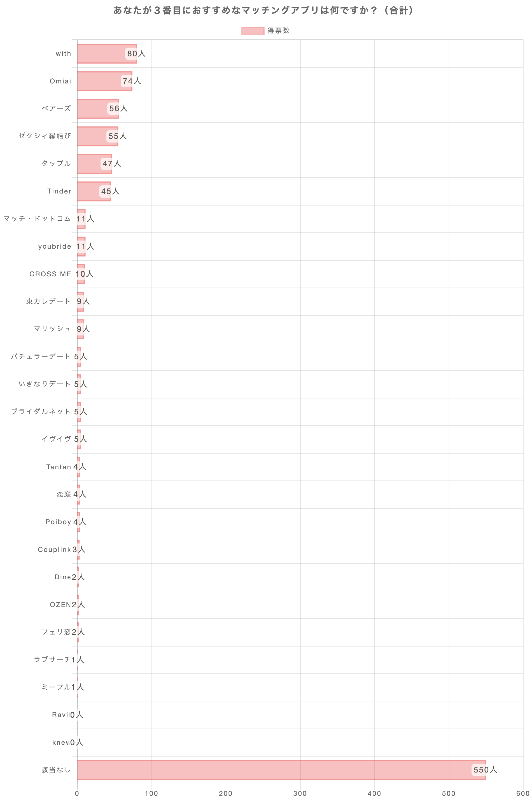Click the タップル bar showing 47人
532x812 pixels.
pyautogui.click(x=89, y=164)
